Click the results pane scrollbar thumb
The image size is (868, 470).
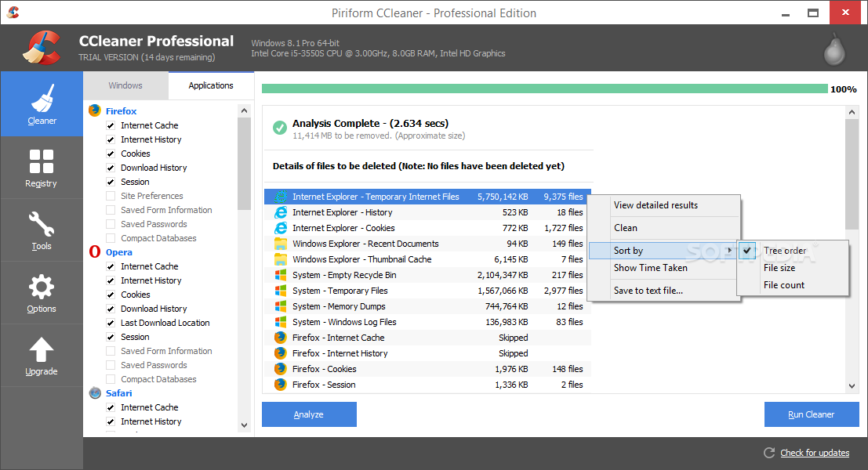[x=852, y=174]
